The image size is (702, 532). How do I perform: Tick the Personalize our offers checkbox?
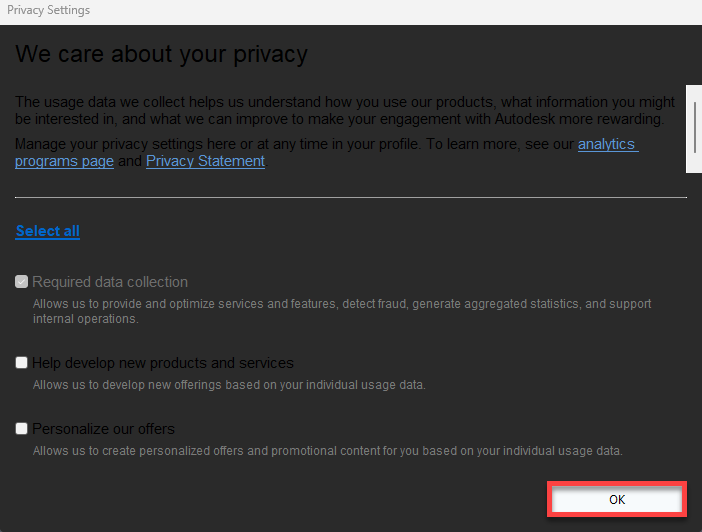(22, 429)
